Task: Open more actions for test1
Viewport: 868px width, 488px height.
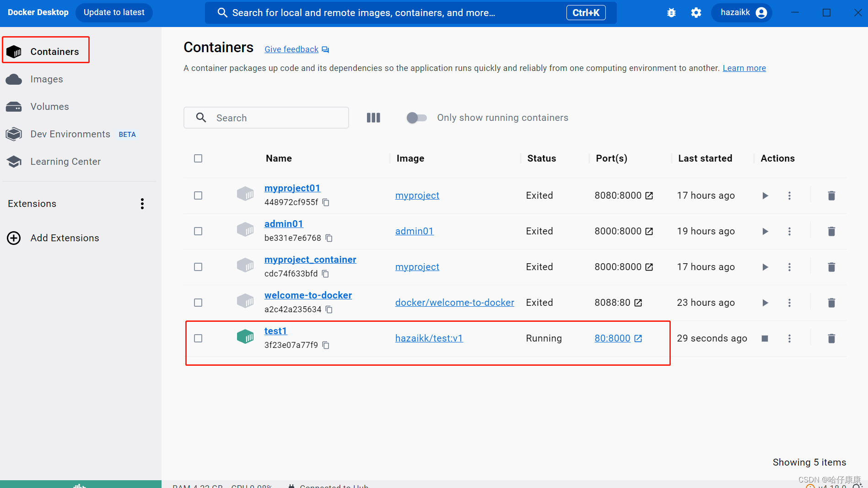Action: pos(789,338)
